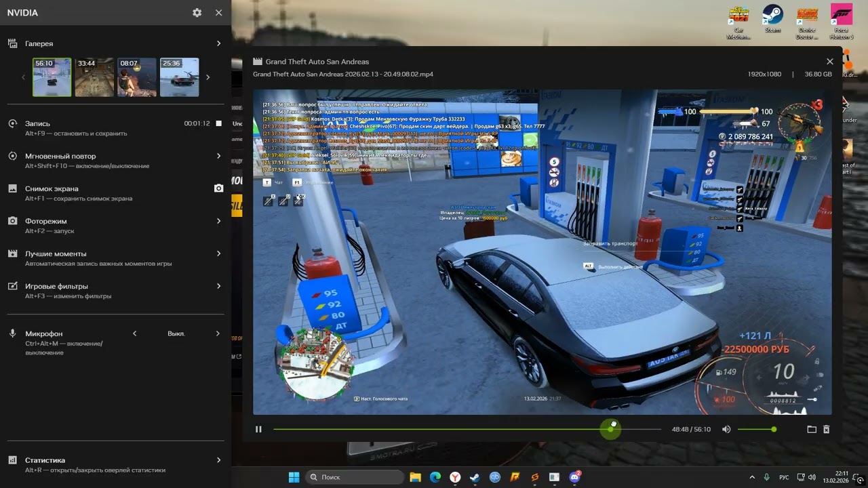Open the 08:07 gallery video thumbnail
This screenshot has width=868, height=488.
137,77
